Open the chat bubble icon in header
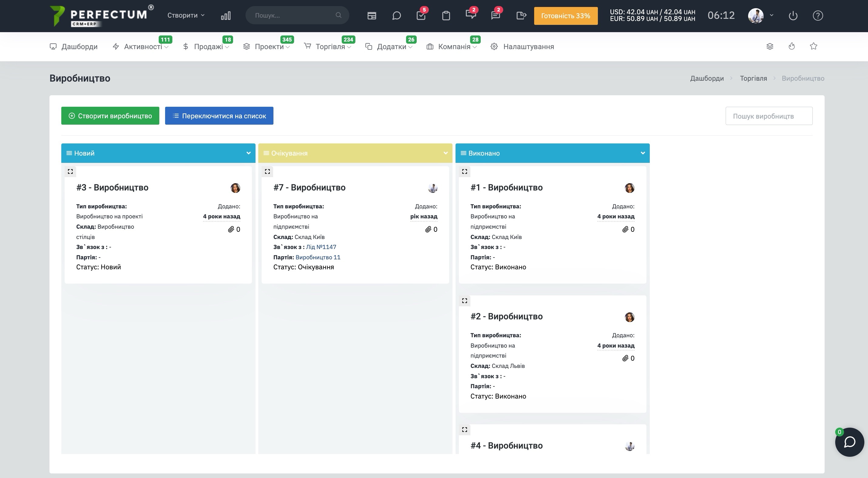868x478 pixels. pos(396,15)
